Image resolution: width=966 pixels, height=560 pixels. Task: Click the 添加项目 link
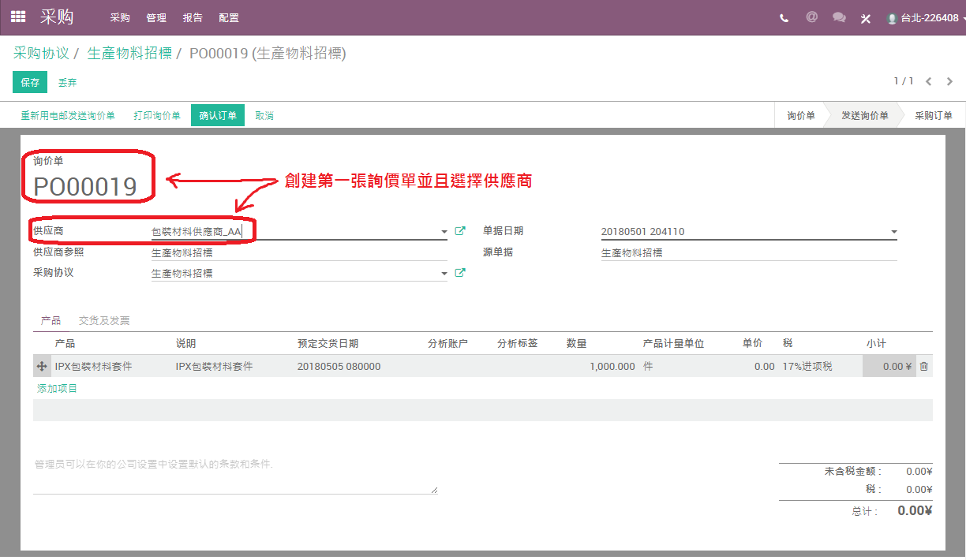[58, 388]
